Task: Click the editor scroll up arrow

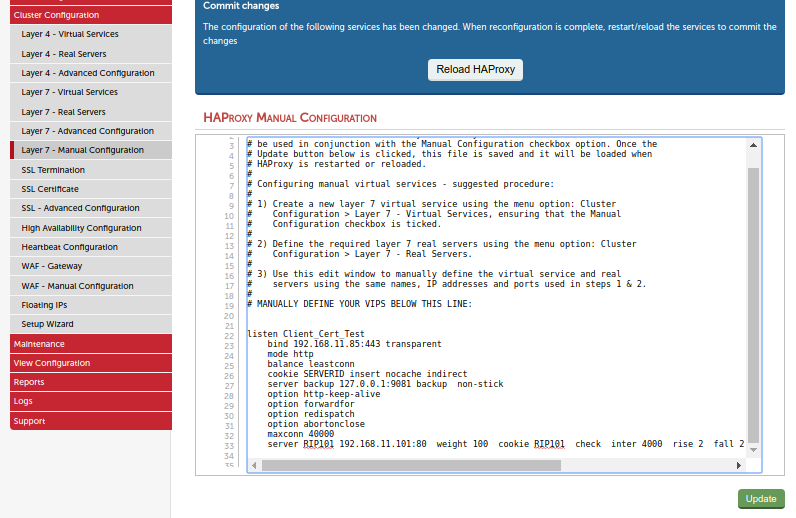Action: tap(753, 145)
